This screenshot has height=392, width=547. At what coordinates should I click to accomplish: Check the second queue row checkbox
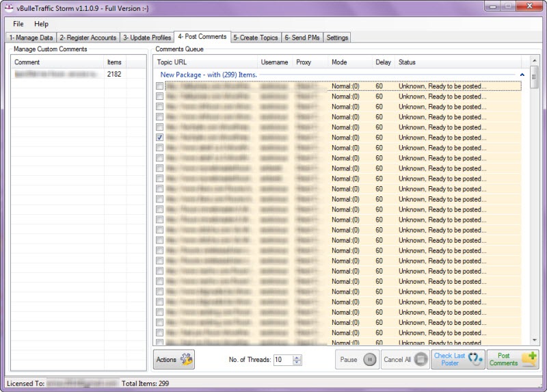159,96
